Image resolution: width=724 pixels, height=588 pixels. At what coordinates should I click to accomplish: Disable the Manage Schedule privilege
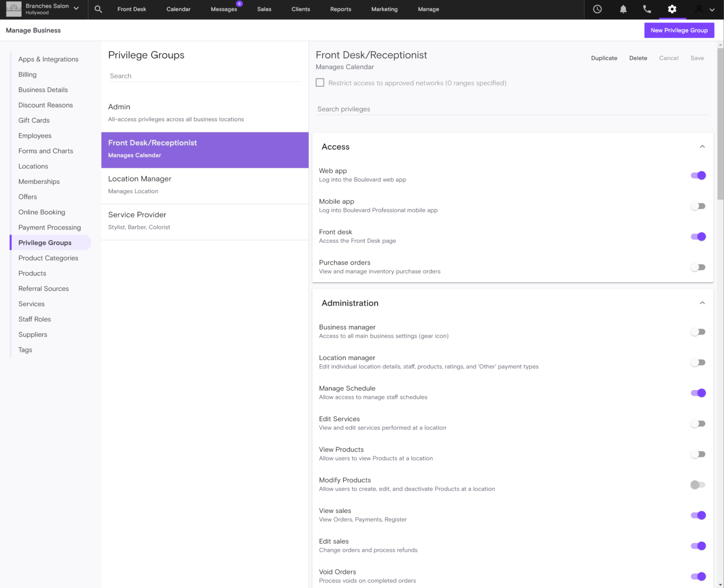(698, 393)
